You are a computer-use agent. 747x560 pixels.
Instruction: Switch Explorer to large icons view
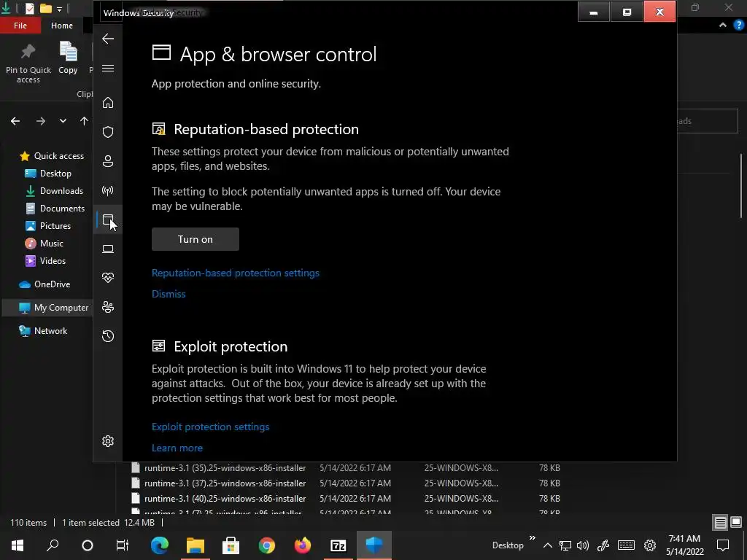[736, 523]
